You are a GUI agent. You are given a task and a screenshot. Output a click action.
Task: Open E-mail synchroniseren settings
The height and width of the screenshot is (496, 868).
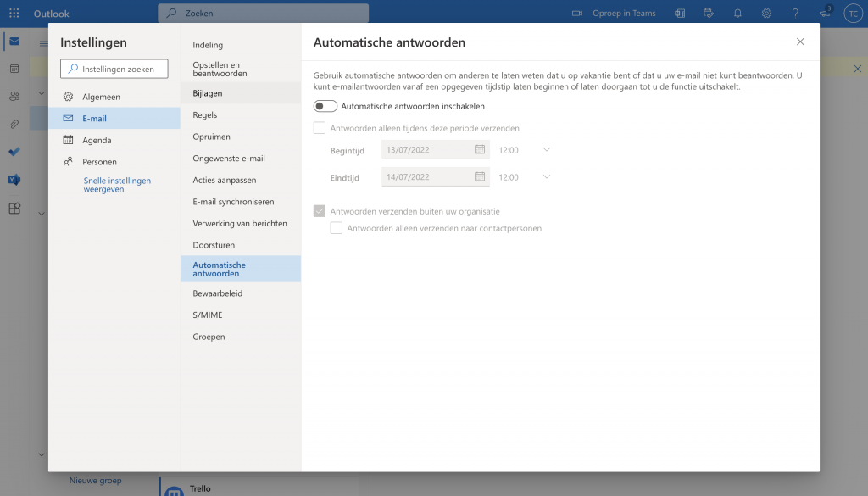pos(241,202)
